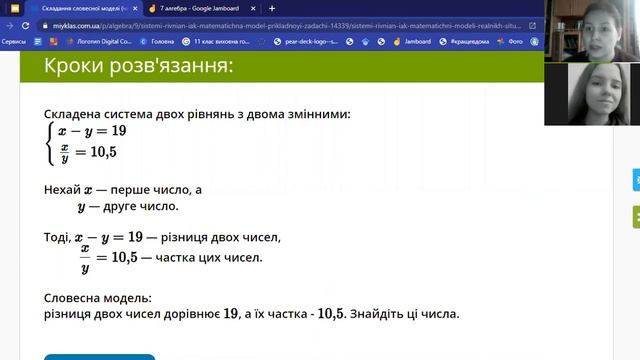Click the text 'Словесна модель:'

pyautogui.click(x=98, y=298)
